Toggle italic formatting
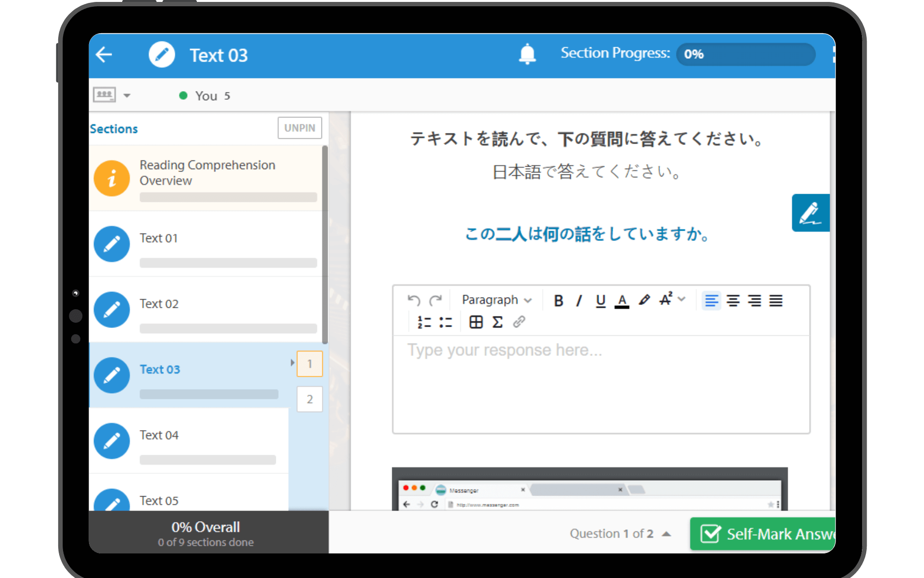Viewport: 924px width, 578px height. 579,301
